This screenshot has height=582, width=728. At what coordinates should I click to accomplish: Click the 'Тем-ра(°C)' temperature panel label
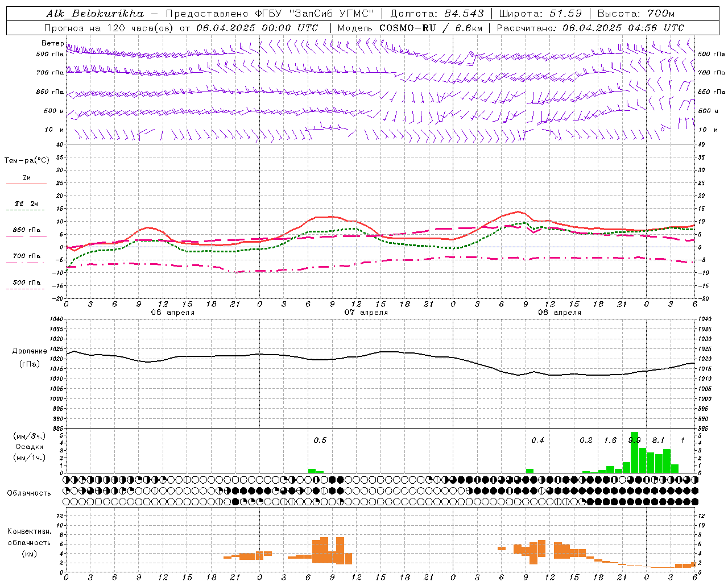point(27,161)
